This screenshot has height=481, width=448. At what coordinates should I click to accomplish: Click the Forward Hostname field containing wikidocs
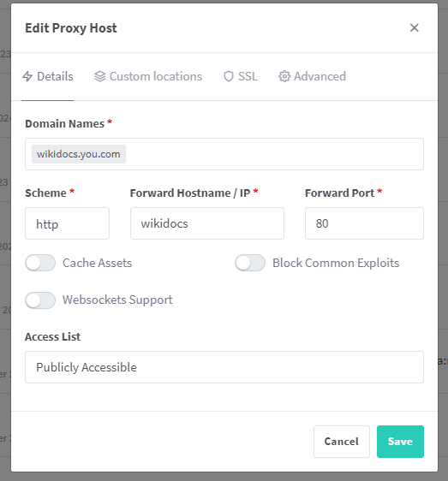(207, 223)
